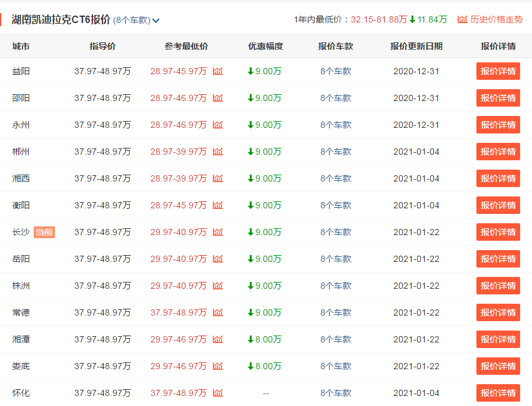Open price trend chart icon for 衡阳
Image resolution: width=532 pixels, height=406 pixels.
(218, 205)
